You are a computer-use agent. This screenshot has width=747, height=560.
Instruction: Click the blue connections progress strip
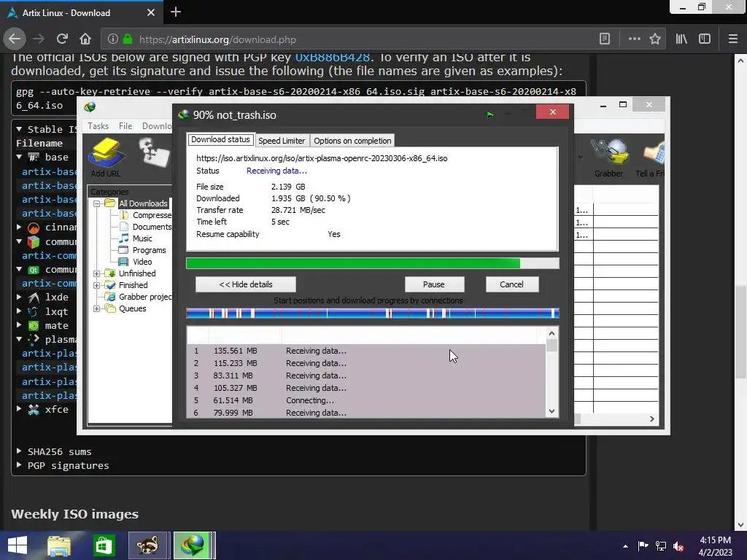pyautogui.click(x=373, y=314)
